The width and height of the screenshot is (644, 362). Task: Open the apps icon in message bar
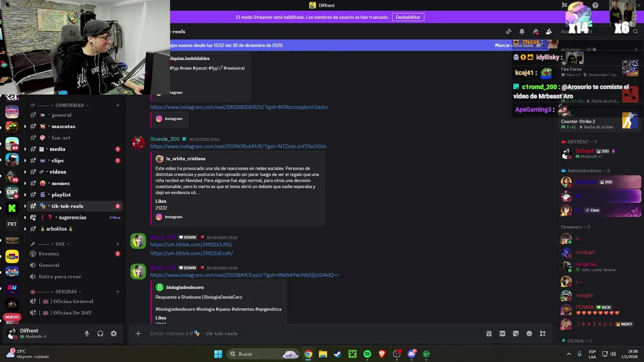[x=542, y=333]
